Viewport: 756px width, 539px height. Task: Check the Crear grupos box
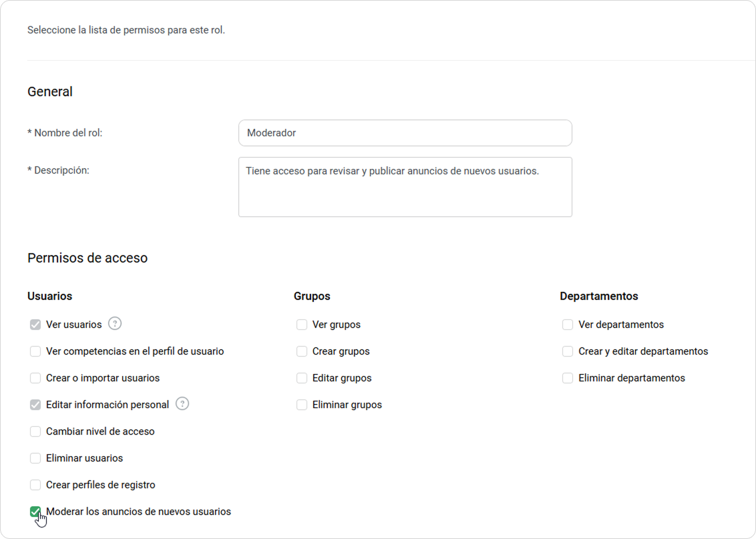(302, 351)
